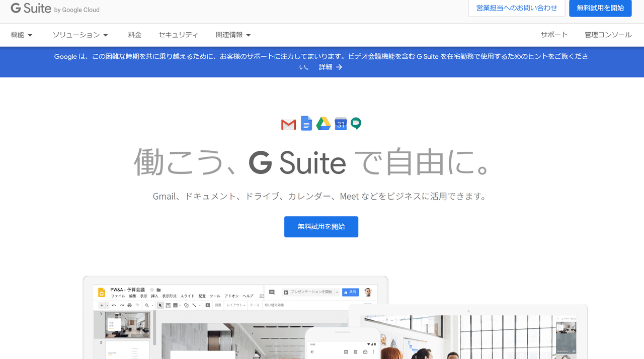Open the サポート link
Image resolution: width=644 pixels, height=359 pixels.
(x=554, y=35)
